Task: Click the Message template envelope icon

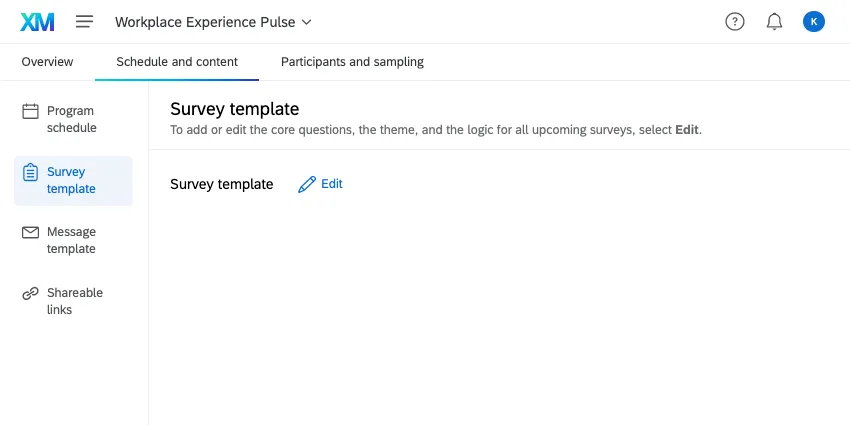Action: (31, 232)
